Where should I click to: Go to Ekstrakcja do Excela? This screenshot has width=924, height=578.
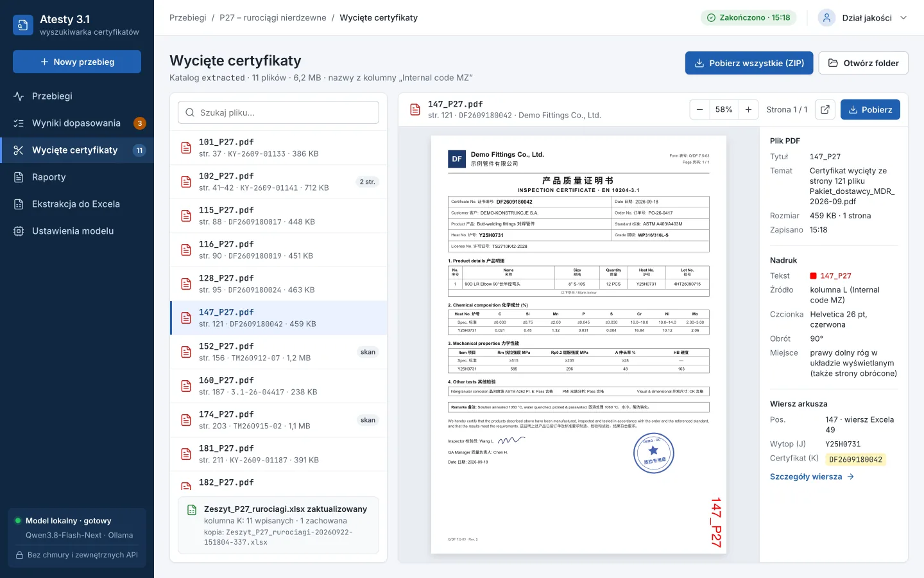[x=77, y=204]
